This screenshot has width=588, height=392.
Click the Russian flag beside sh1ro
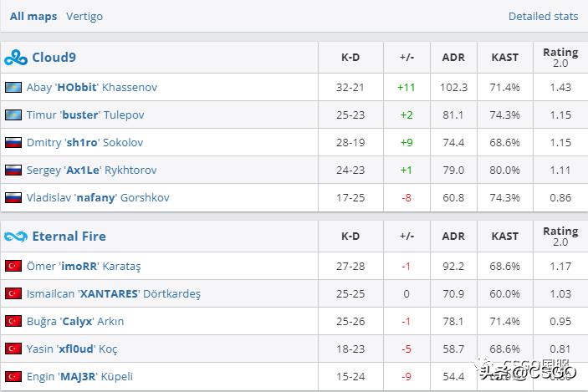(x=13, y=143)
